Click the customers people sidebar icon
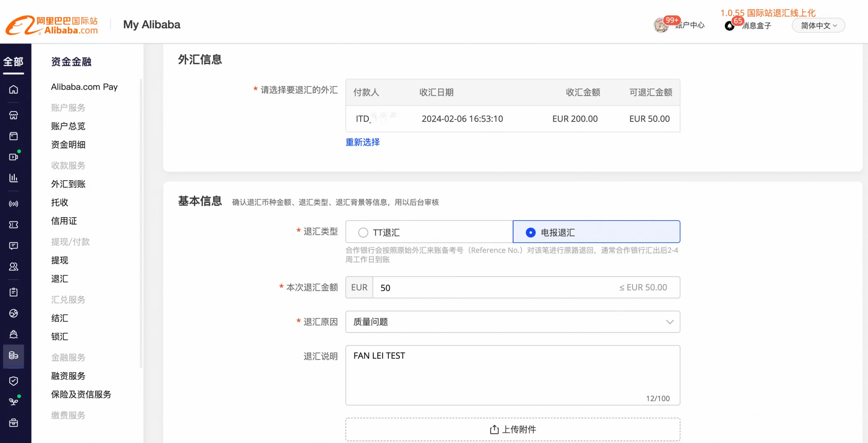 tap(14, 267)
